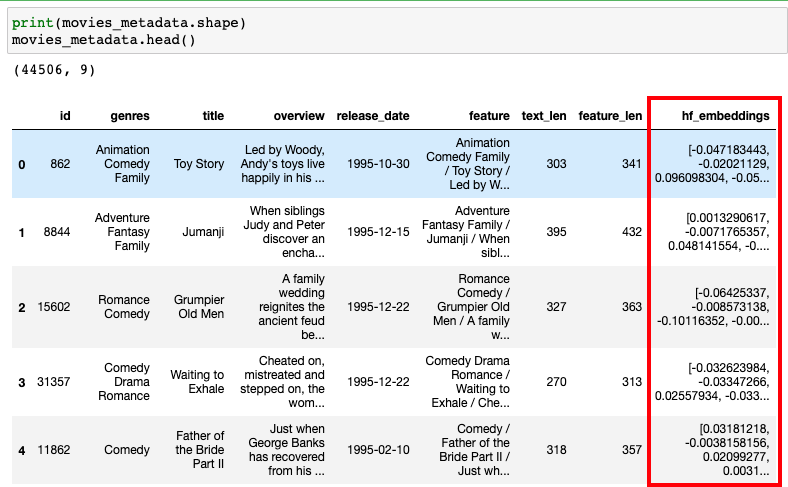Screen dimensions: 788x487
Task: Click the 'release_date' column header
Action: (x=373, y=116)
